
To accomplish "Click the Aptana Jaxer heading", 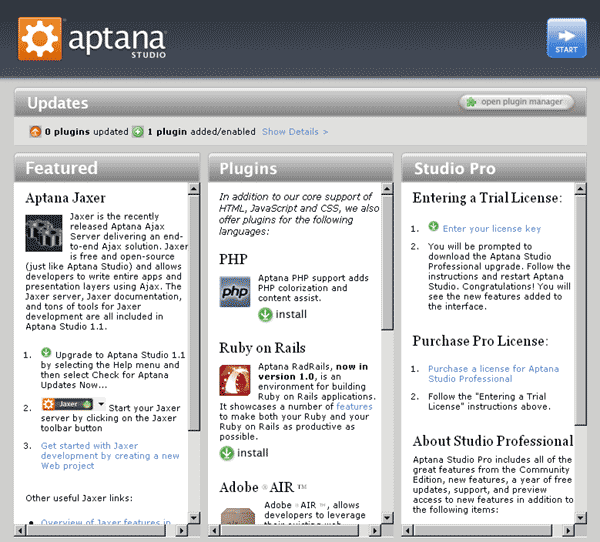I will point(65,198).
